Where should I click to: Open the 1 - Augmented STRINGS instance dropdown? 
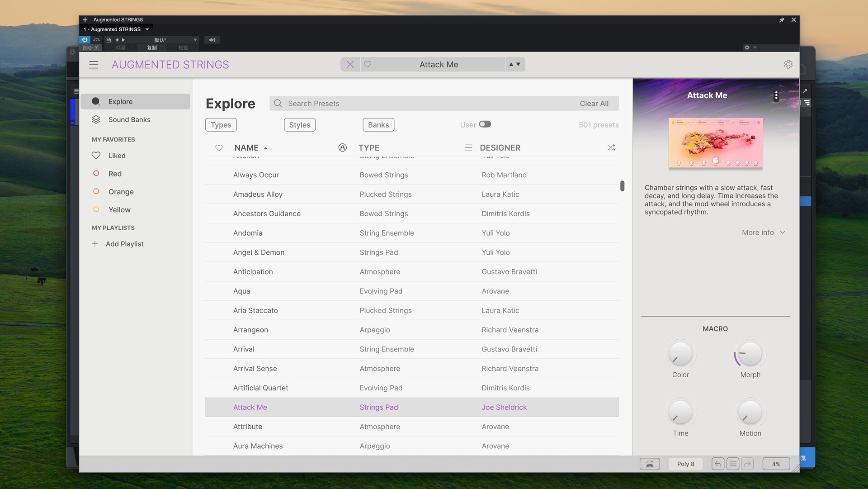click(117, 29)
